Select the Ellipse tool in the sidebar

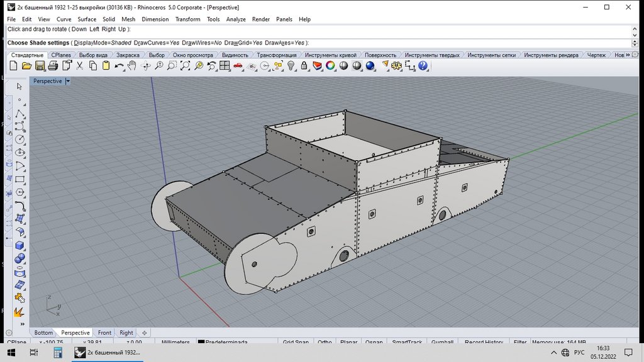coord(19,153)
